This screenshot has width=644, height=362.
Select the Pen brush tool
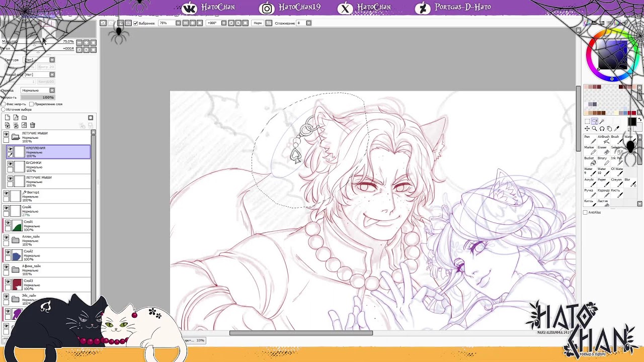[589, 139]
